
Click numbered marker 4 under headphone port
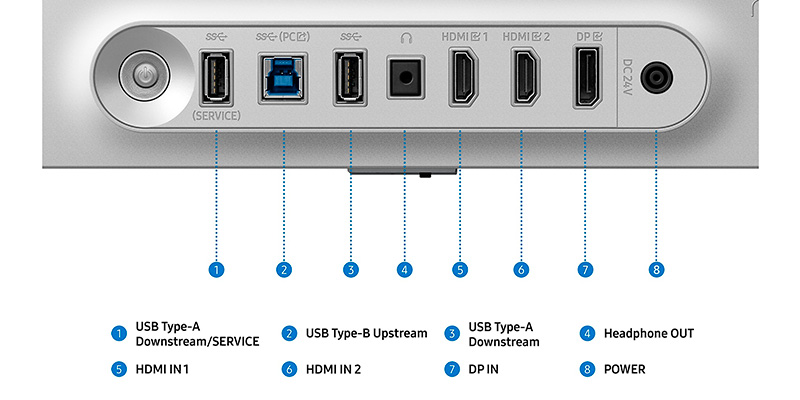point(405,269)
